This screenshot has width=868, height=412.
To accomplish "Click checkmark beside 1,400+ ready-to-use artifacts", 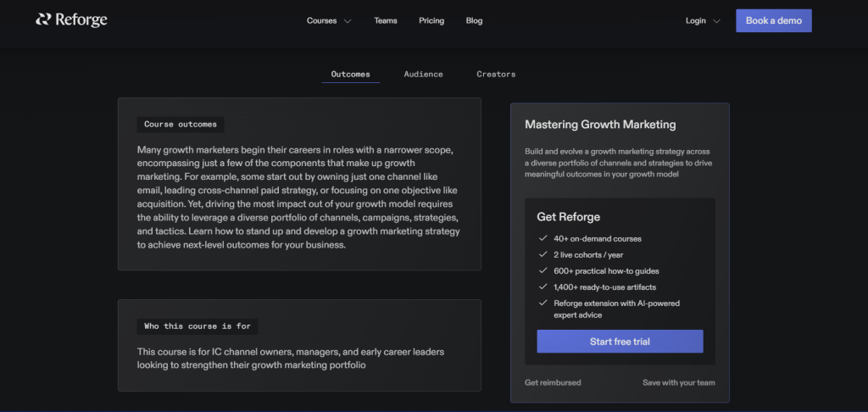I will (542, 287).
